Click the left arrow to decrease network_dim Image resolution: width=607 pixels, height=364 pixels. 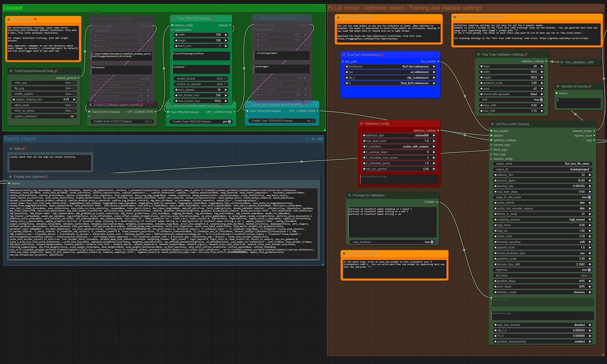495,175
